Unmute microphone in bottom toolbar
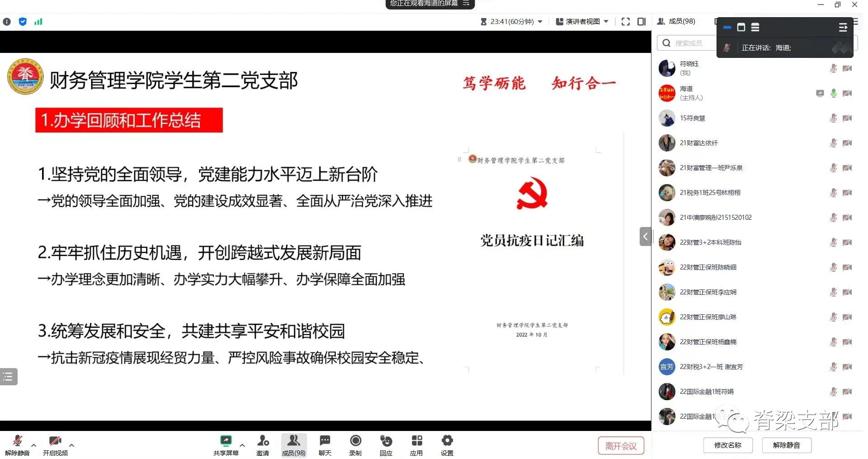This screenshot has height=459, width=868. tap(18, 441)
